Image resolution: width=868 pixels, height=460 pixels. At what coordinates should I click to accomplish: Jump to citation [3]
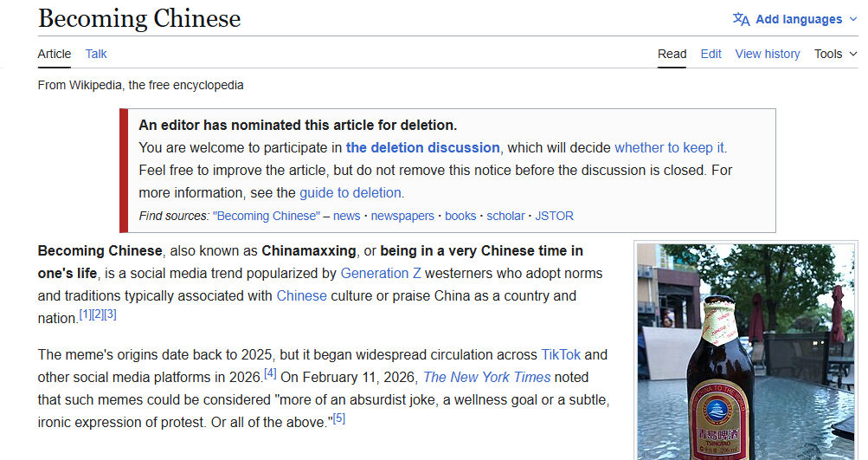[110, 314]
